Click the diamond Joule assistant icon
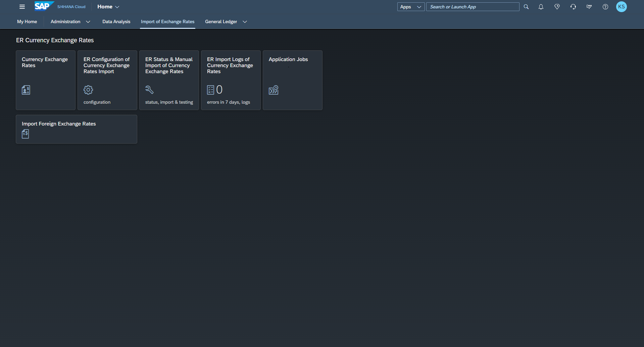The image size is (644, 347). pos(557,7)
